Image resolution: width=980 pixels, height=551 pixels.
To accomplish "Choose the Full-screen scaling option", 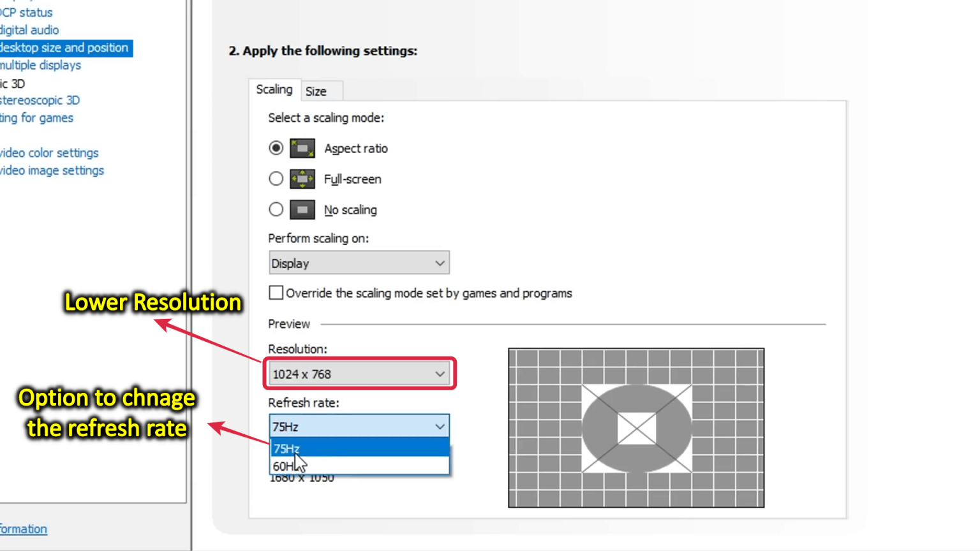I will pyautogui.click(x=276, y=179).
